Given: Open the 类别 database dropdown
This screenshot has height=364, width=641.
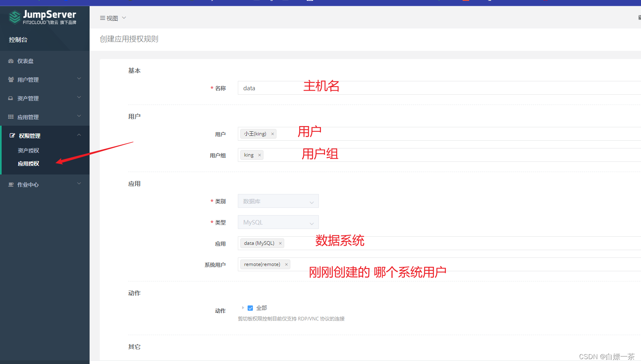Looking at the screenshot, I should tap(278, 201).
